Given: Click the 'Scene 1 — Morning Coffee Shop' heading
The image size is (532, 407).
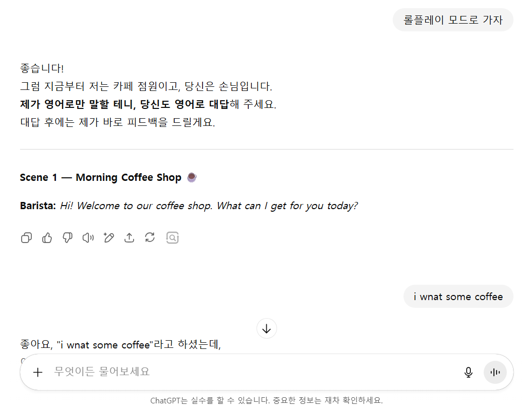Looking at the screenshot, I should click(100, 177).
